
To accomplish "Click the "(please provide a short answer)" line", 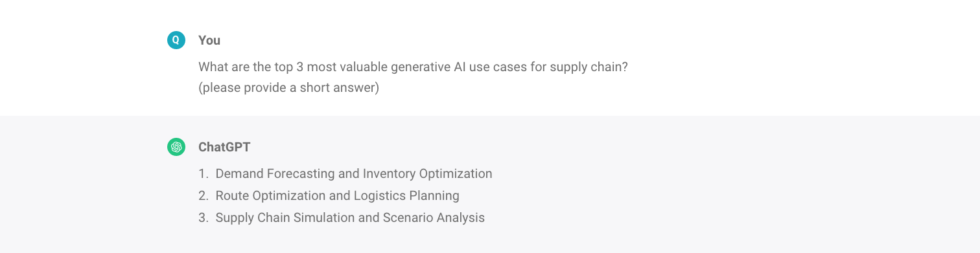I will (x=288, y=87).
